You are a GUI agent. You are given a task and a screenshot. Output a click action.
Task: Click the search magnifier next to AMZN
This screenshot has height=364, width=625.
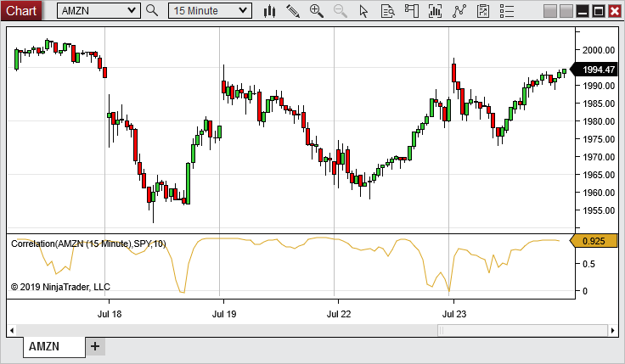(x=152, y=10)
